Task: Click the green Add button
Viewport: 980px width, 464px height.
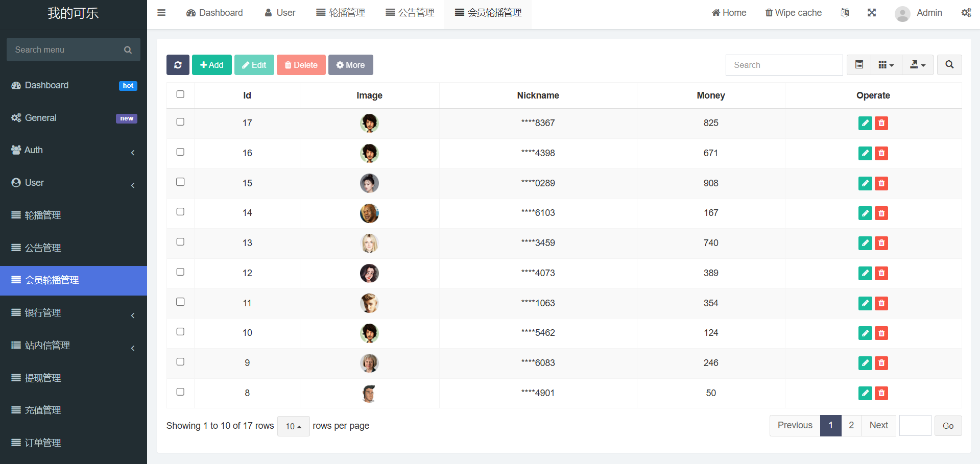Action: tap(212, 65)
